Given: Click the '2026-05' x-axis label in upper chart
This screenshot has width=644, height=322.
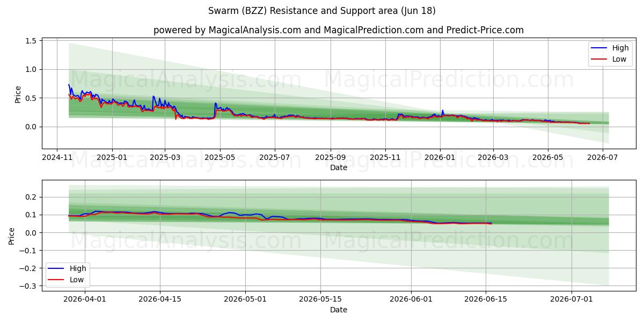Looking at the screenshot, I should coord(548,158).
